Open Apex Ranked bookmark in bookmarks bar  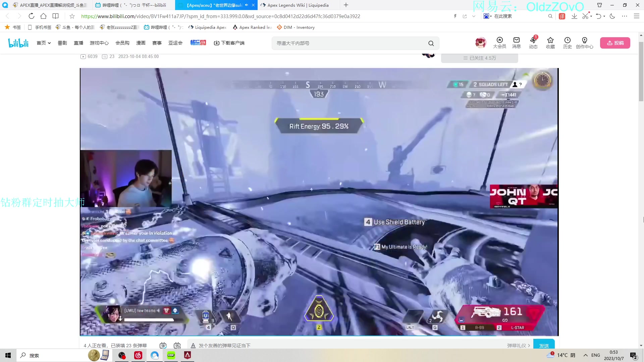point(252,27)
